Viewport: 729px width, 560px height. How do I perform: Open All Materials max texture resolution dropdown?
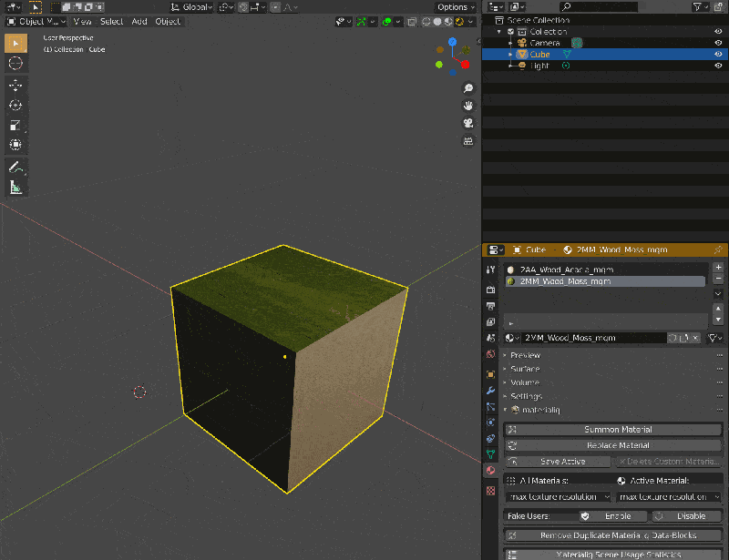(x=558, y=497)
